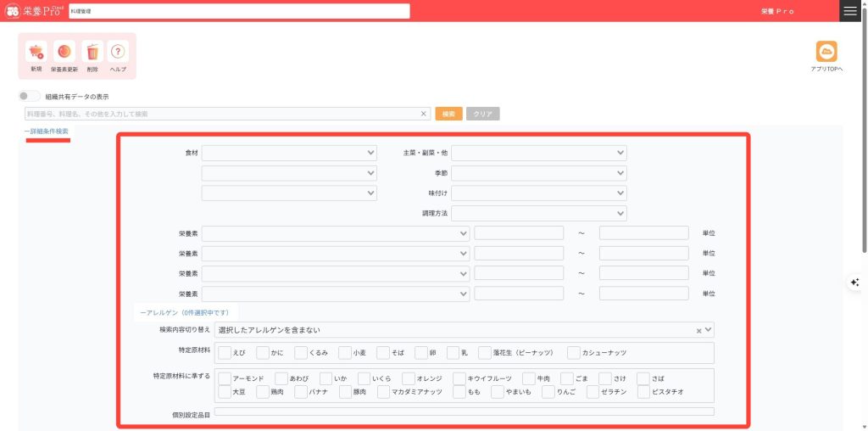Screen dimensions: 868x431
Task: Click the 削除 trash can icon
Action: pyautogui.click(x=92, y=52)
